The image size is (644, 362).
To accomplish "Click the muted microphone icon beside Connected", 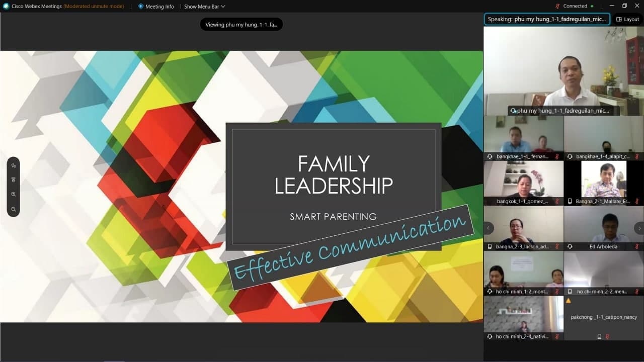I will (x=557, y=6).
